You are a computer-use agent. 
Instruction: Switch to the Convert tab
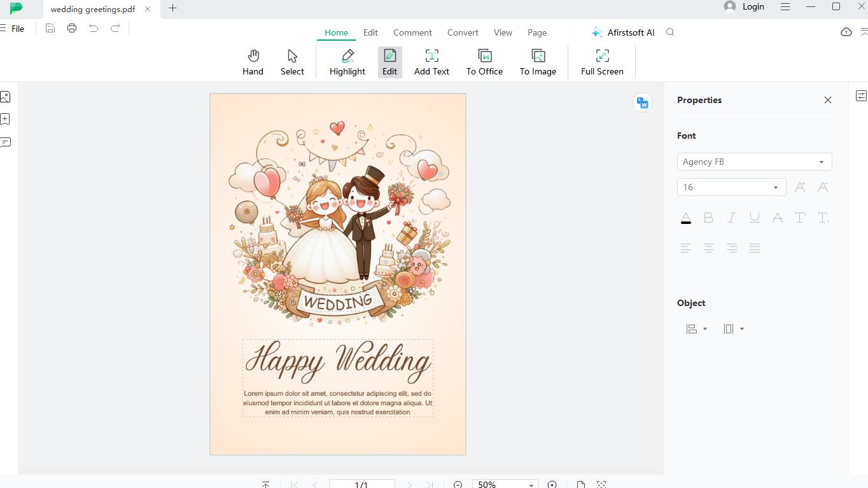click(463, 32)
